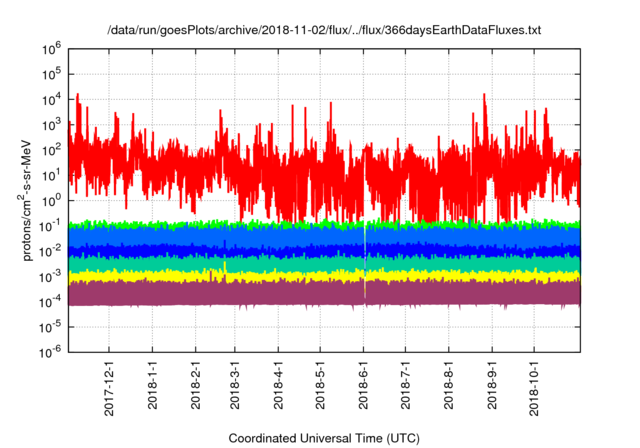The width and height of the screenshot is (640, 448).
Task: Click the y-axis tick label 10^6
Action: (x=51, y=49)
